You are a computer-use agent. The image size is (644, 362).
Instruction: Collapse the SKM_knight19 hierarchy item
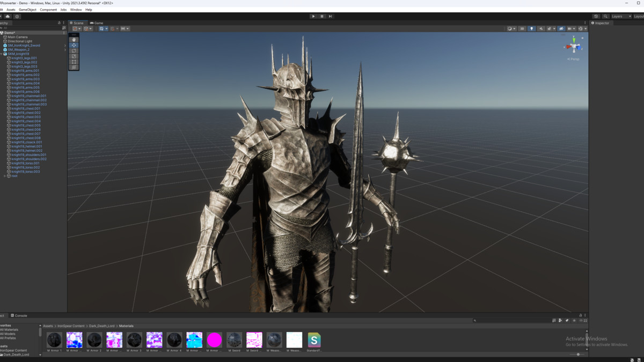pos(2,54)
